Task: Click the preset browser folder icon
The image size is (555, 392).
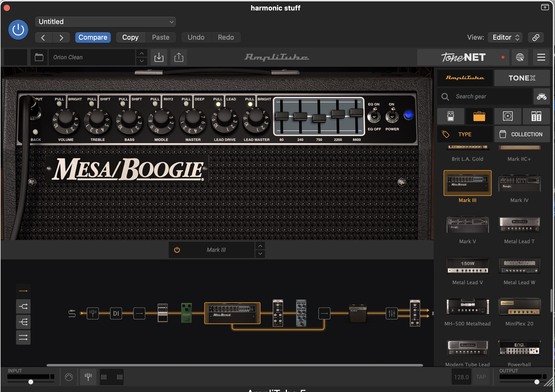Action: point(39,57)
